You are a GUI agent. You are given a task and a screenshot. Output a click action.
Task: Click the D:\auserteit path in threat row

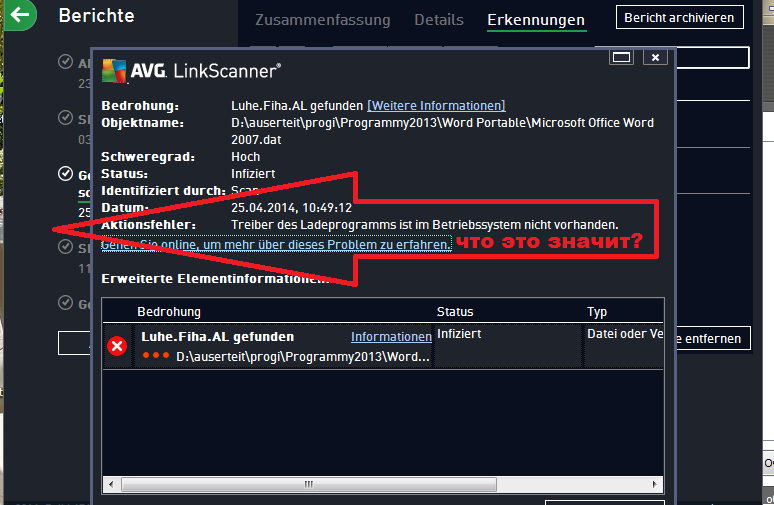(303, 357)
